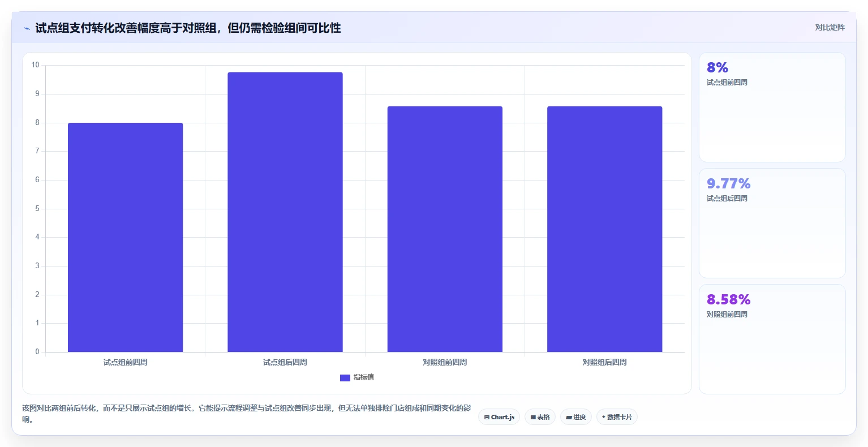Click the 试点组前四周 bar in the chart
The width and height of the screenshot is (868, 447).
pos(125,237)
